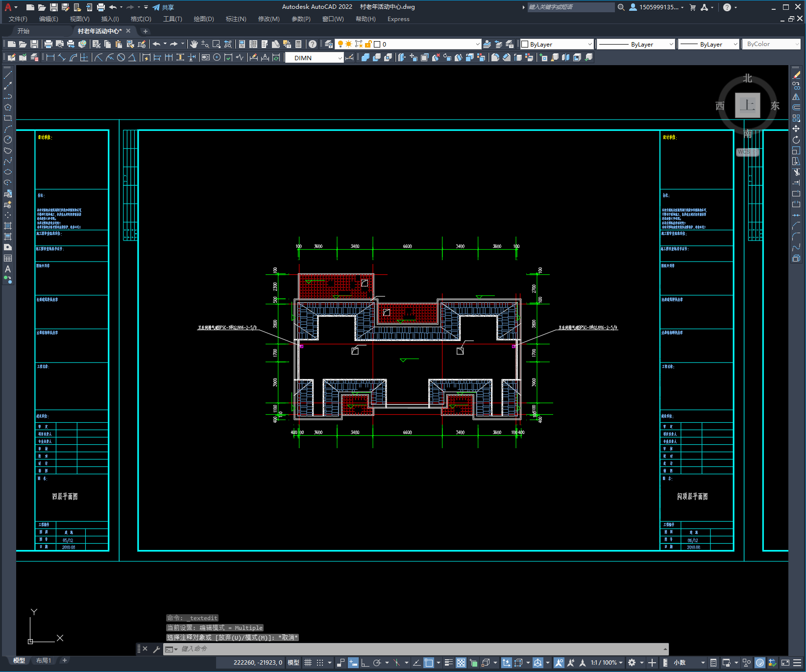Switch to the 开始 start tab

click(24, 31)
